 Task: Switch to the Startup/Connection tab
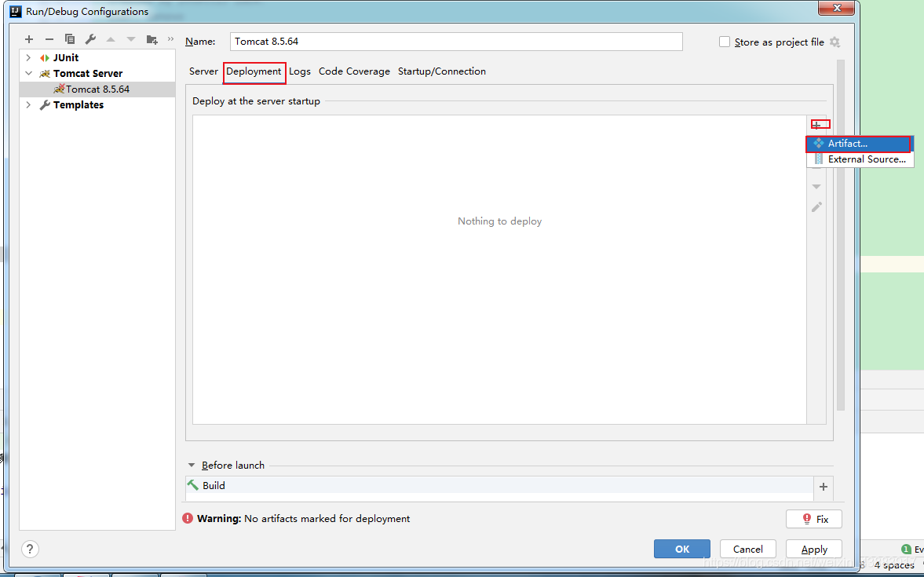pyautogui.click(x=442, y=71)
